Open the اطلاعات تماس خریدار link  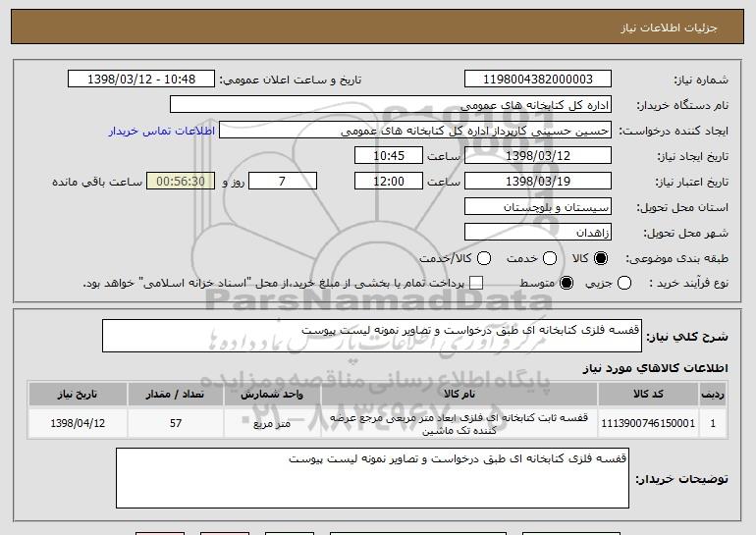(162, 132)
